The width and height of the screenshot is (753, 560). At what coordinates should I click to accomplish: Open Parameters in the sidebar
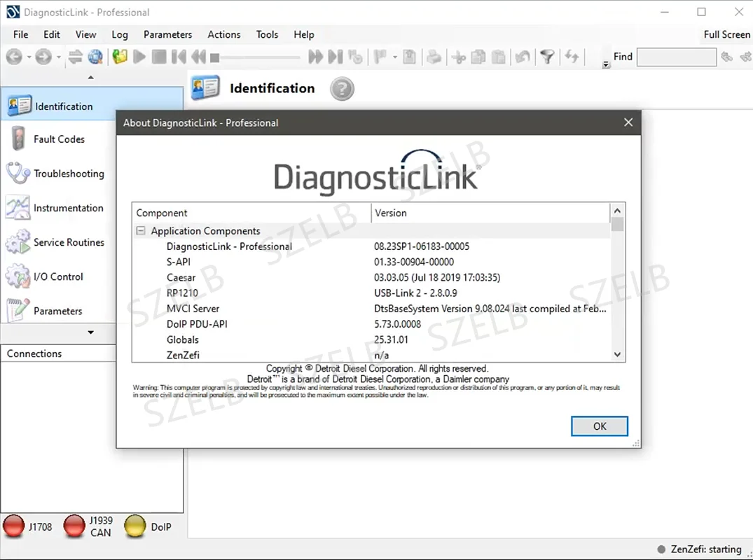(x=59, y=311)
